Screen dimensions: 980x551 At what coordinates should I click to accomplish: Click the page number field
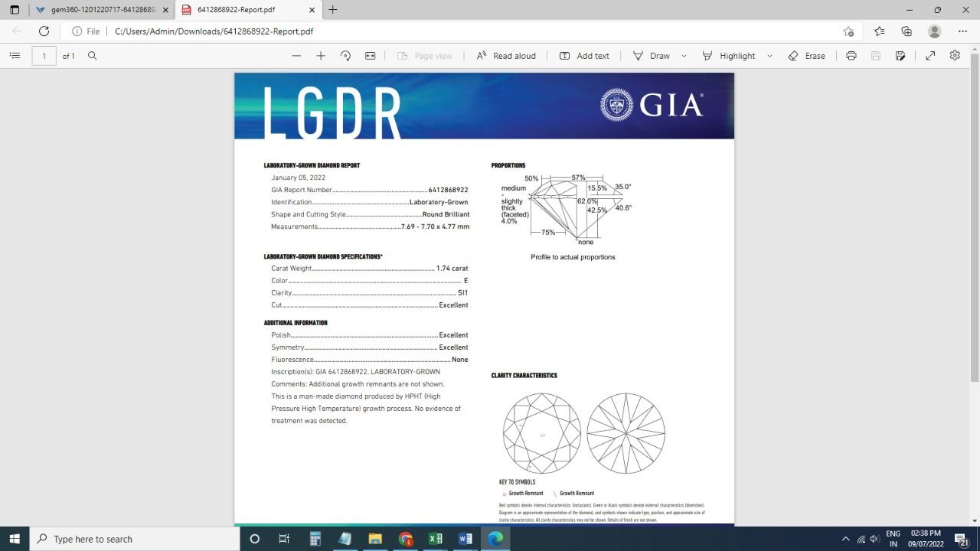[x=44, y=56]
